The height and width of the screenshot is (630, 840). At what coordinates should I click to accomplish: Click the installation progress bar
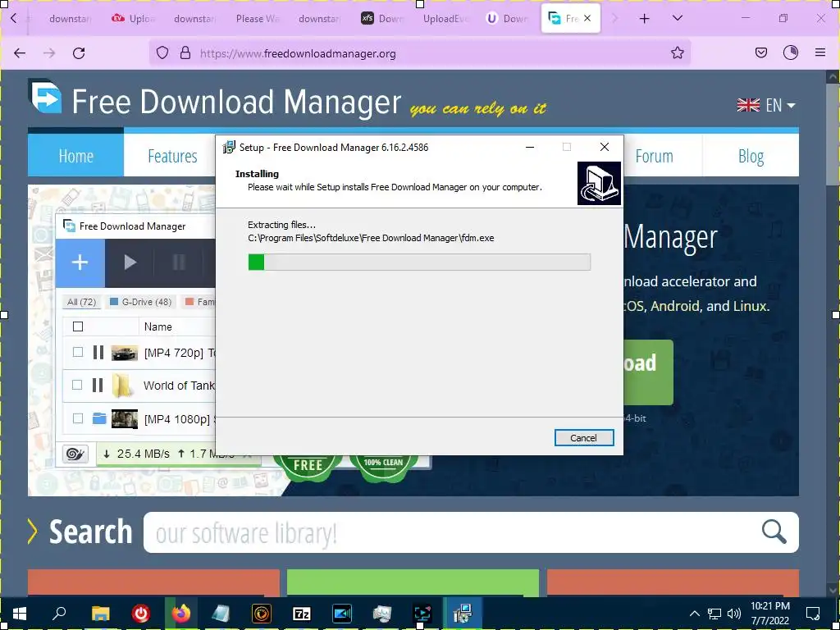tap(419, 262)
